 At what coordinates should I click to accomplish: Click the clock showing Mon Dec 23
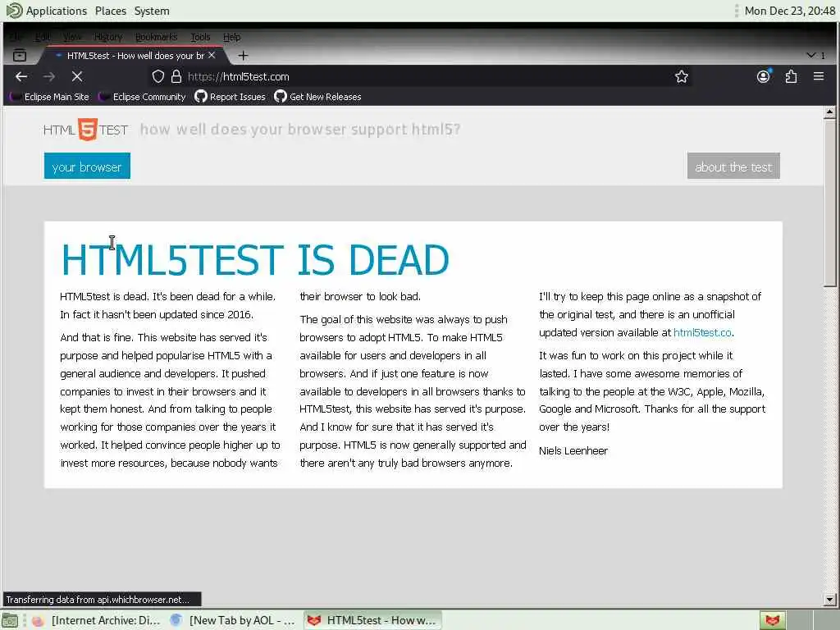(790, 11)
